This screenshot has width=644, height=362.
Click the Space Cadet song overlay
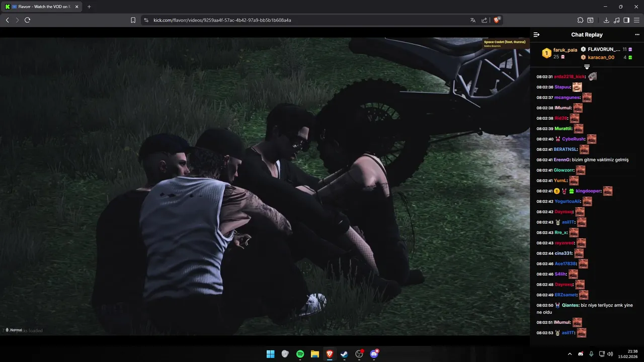(505, 43)
